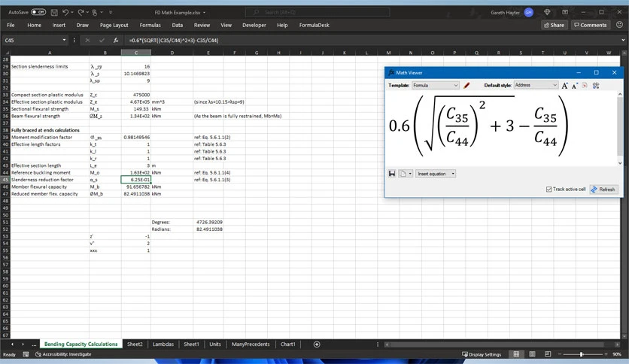Screen dimensions: 629x364
Task: Add a new sheet with plus icon
Action: (317, 344)
